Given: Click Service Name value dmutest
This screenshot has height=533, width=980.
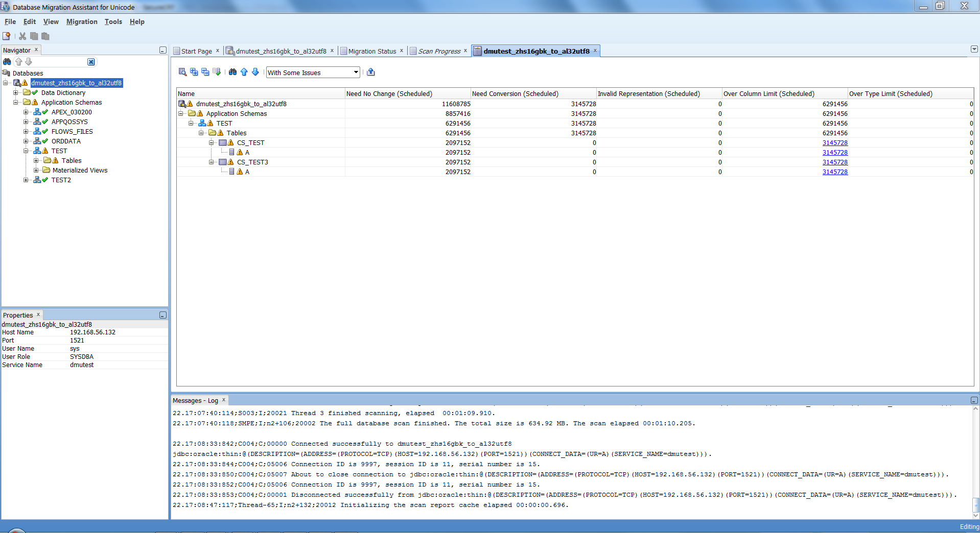Looking at the screenshot, I should (x=82, y=365).
